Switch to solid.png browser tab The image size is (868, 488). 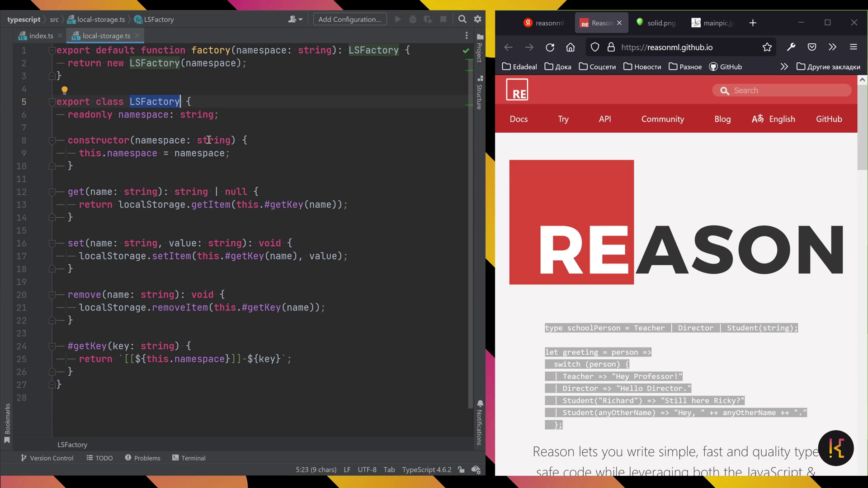[x=656, y=23]
